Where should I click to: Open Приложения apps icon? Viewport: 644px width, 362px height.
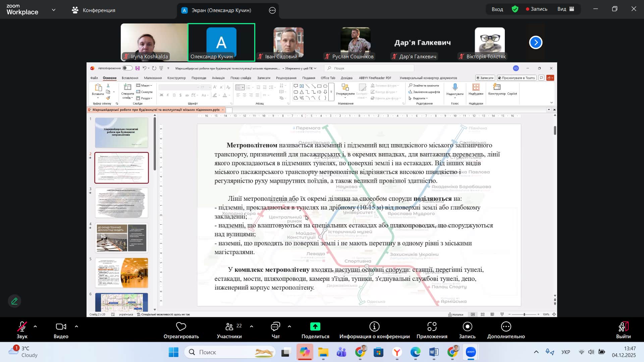click(x=432, y=326)
